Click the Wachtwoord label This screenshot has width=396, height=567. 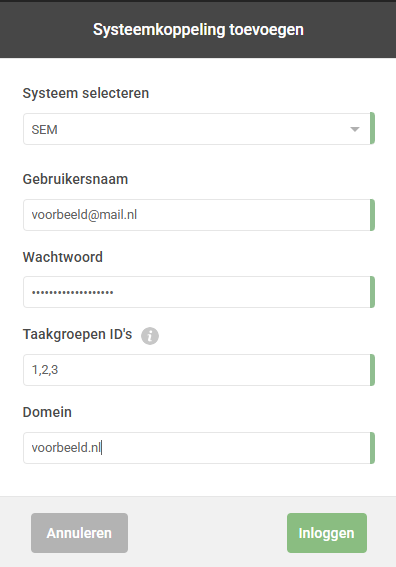(x=63, y=257)
